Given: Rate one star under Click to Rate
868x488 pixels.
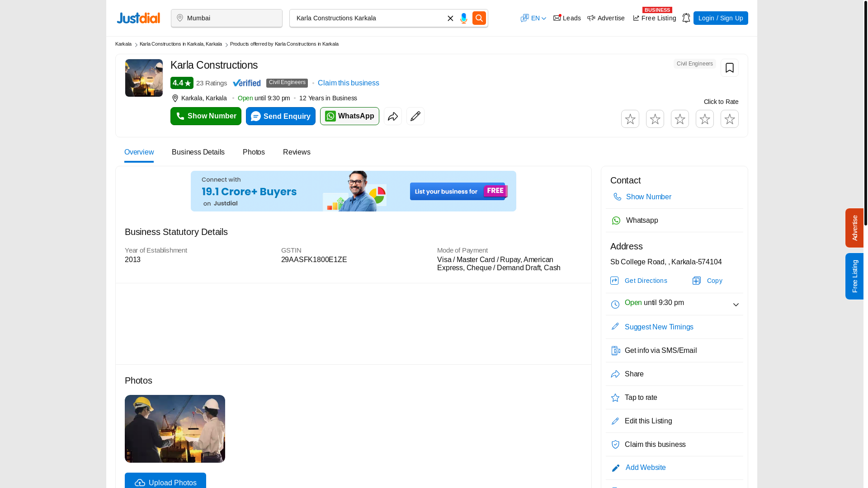Looking at the screenshot, I should (x=630, y=119).
